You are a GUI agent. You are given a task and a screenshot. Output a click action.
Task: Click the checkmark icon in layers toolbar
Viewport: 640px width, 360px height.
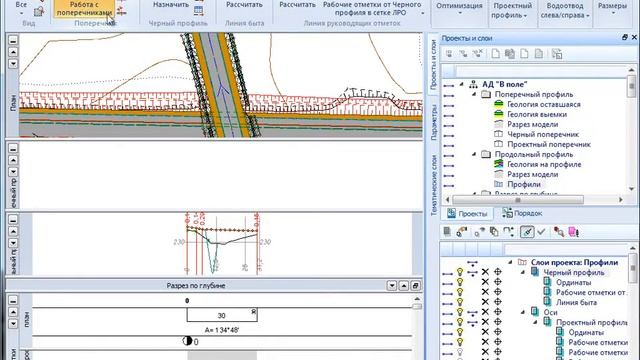542,232
